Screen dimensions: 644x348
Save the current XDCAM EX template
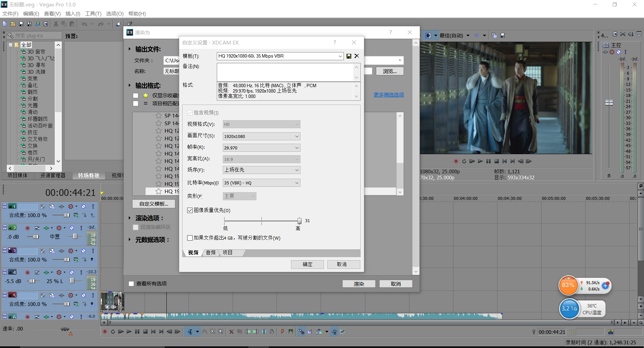tap(349, 56)
